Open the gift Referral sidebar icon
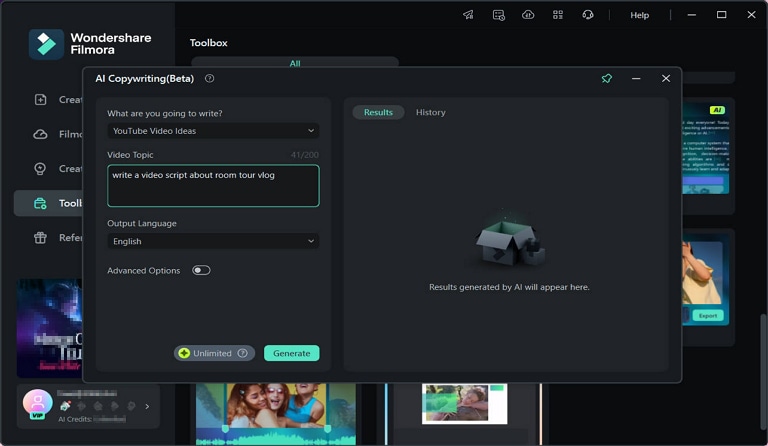Image resolution: width=768 pixels, height=446 pixels. click(x=40, y=237)
